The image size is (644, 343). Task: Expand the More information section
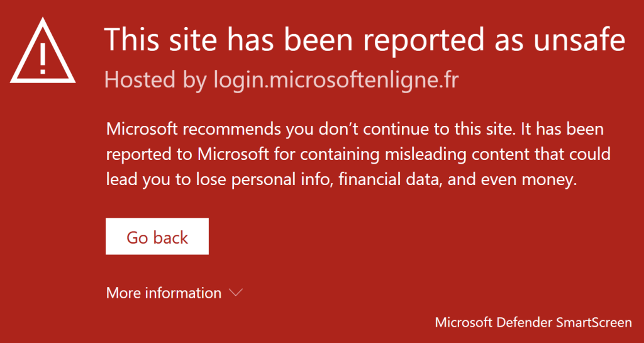tap(175, 293)
